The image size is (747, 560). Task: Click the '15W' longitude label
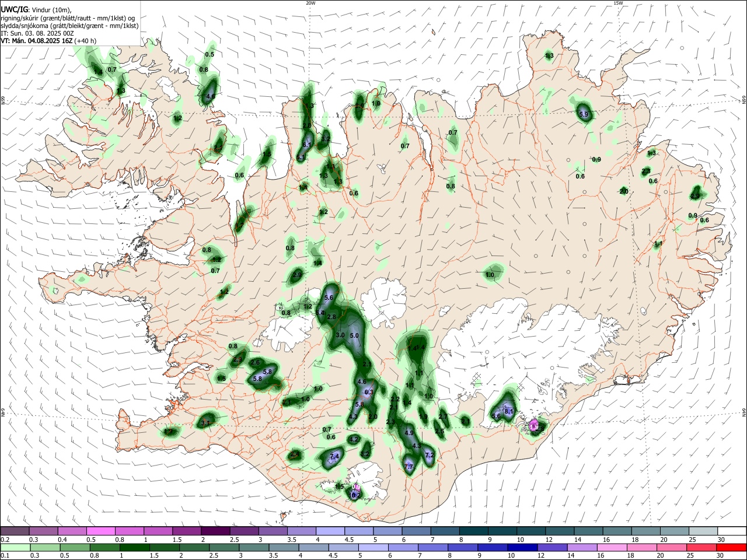(x=618, y=3)
